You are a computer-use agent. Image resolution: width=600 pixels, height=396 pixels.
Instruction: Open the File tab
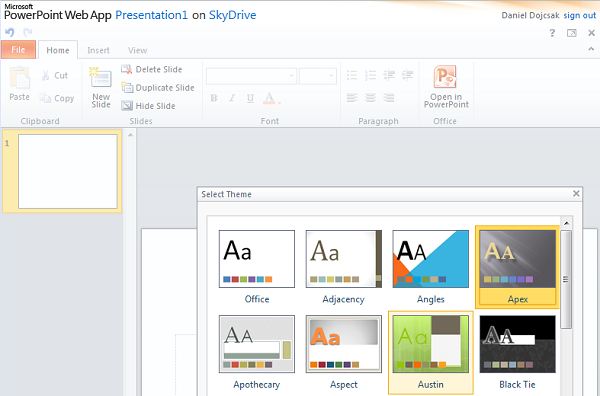[x=18, y=50]
